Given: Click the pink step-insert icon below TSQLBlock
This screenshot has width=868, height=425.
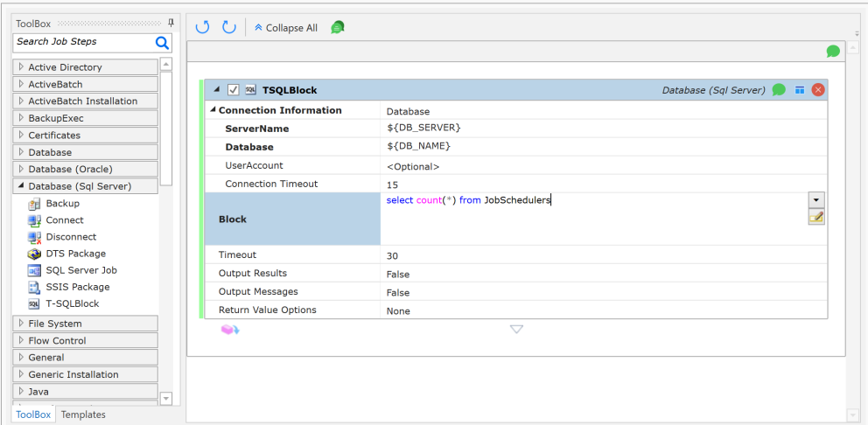Looking at the screenshot, I should [230, 330].
